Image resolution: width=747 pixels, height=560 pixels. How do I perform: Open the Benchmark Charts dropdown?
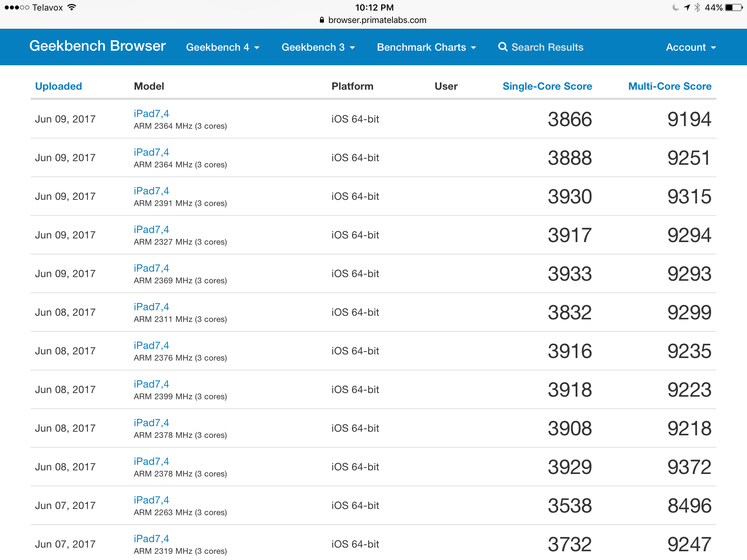coord(426,47)
